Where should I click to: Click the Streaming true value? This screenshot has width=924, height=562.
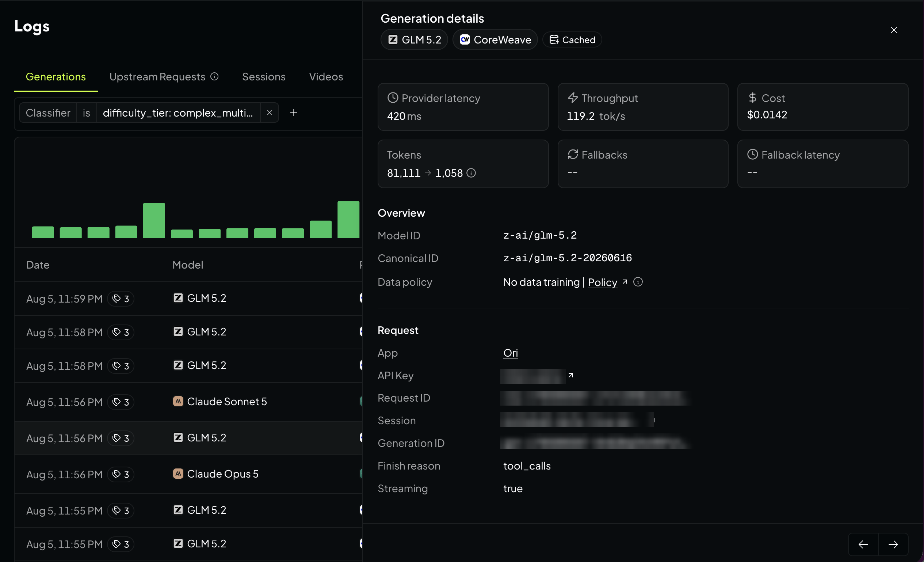513,489
